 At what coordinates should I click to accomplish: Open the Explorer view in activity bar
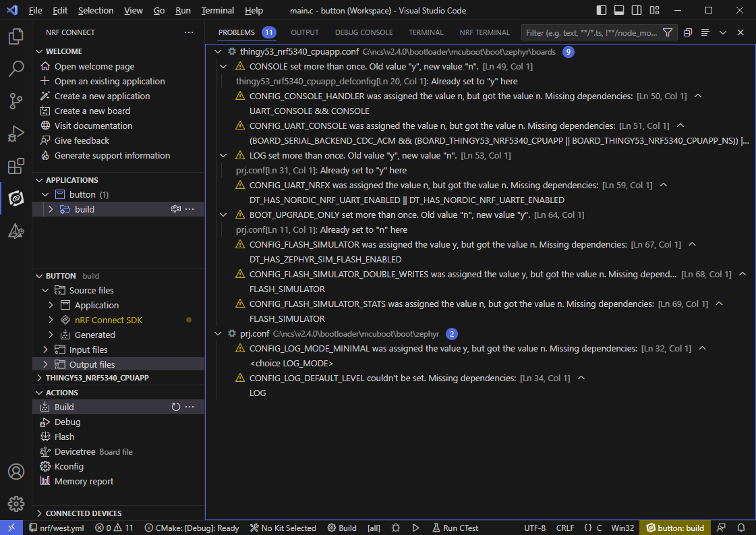[16, 36]
